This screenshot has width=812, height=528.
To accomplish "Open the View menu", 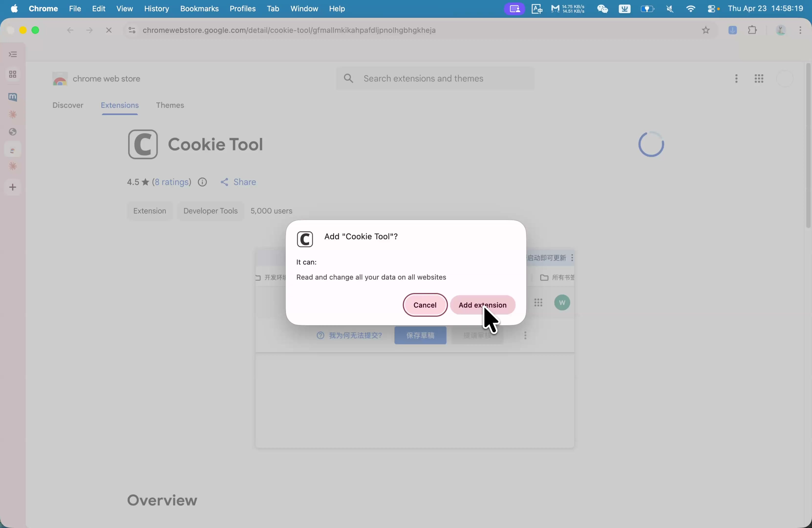I will coord(125,9).
